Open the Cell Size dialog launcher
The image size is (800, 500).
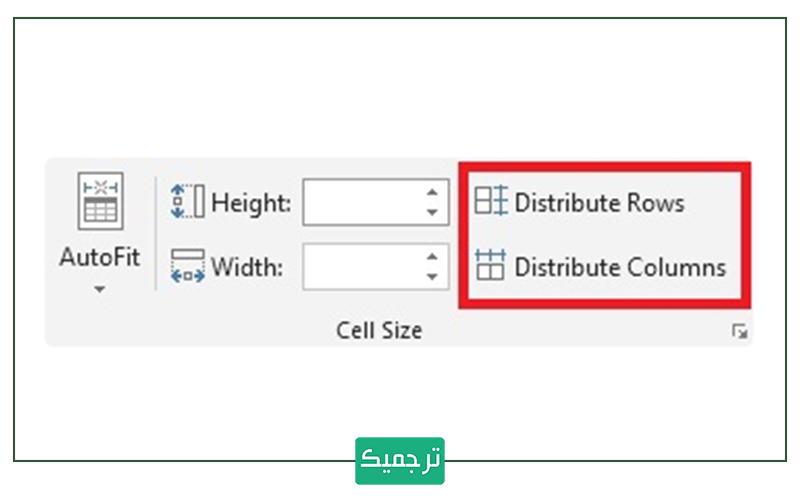click(739, 332)
